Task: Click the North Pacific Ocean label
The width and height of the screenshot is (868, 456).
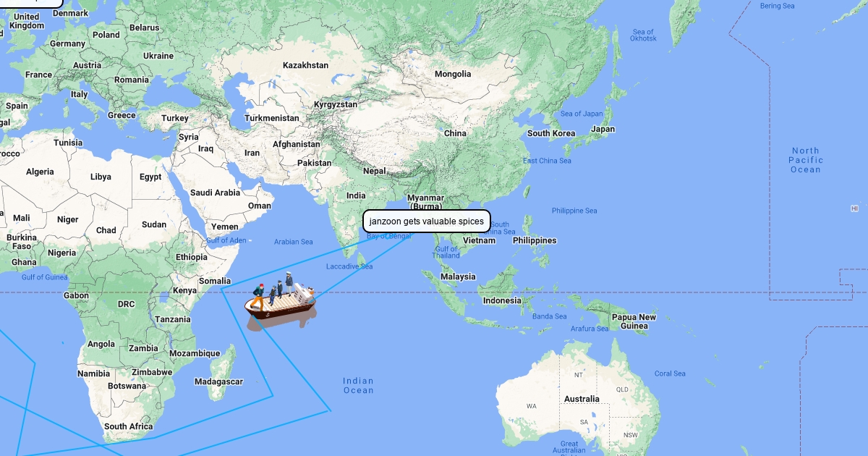Action: [805, 160]
